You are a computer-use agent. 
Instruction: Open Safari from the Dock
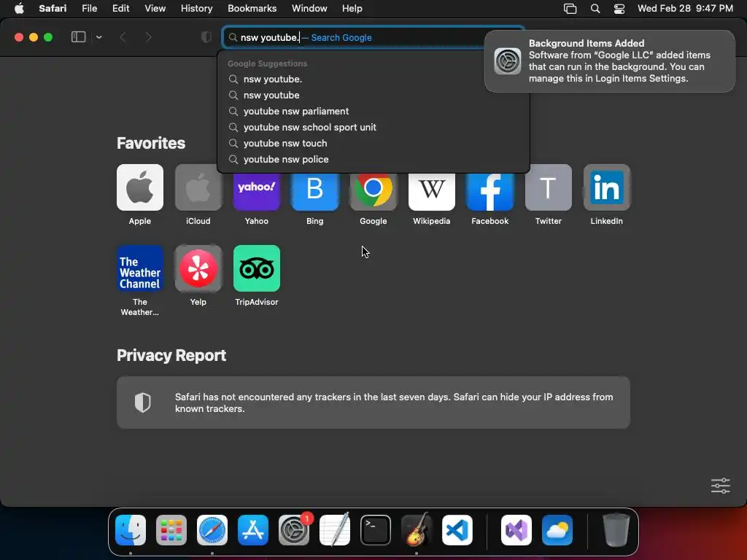pyautogui.click(x=212, y=530)
